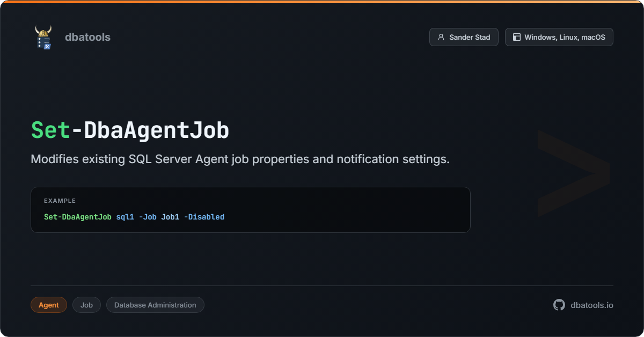Image resolution: width=644 pixels, height=337 pixels.
Task: Click the dbatools viking helmet logo
Action: pyautogui.click(x=43, y=38)
